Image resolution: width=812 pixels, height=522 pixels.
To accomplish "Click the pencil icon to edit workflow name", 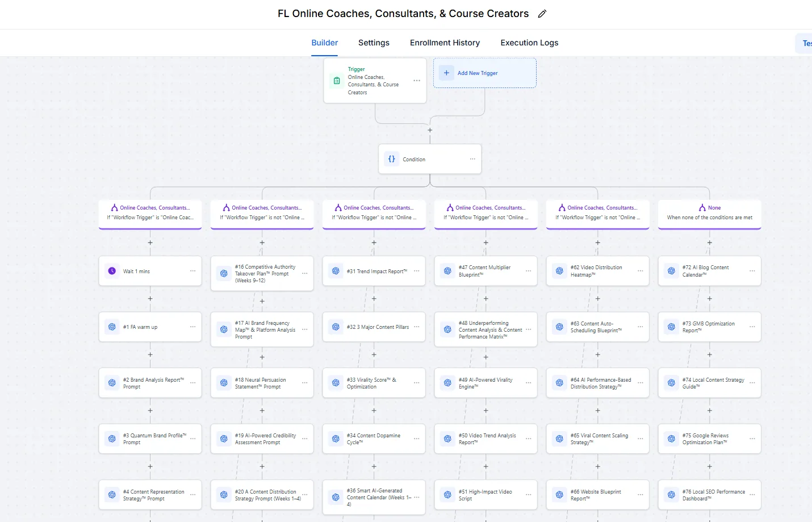I will pyautogui.click(x=542, y=14).
